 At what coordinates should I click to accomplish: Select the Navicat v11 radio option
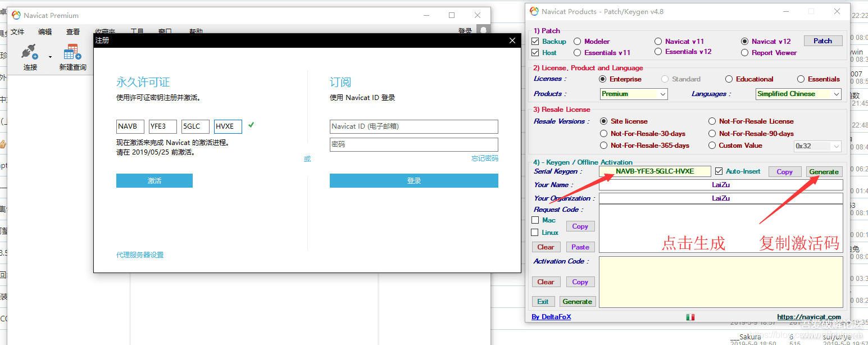point(658,42)
